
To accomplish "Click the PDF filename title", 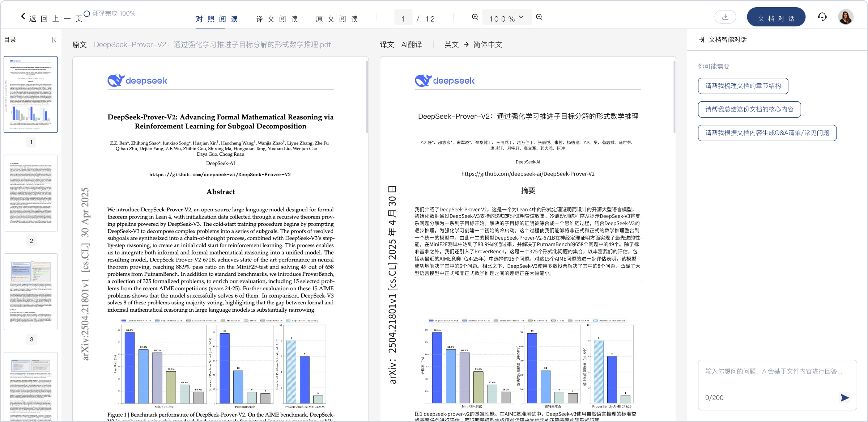I will (212, 45).
